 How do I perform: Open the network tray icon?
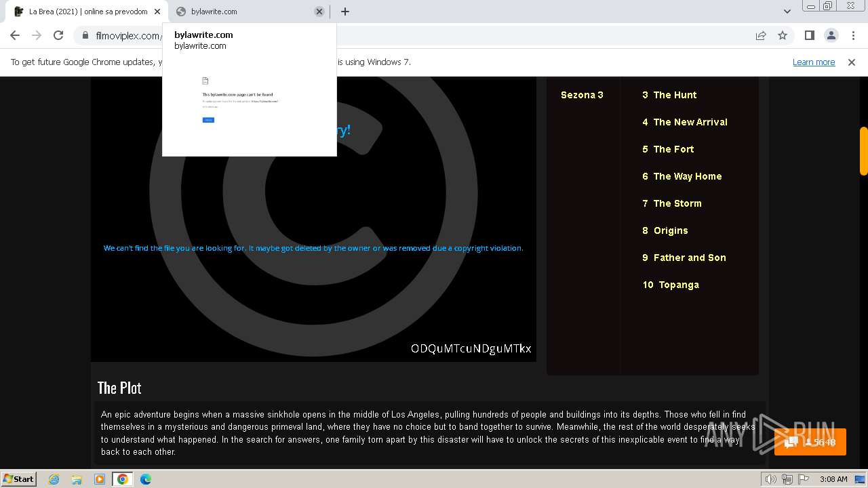point(787,479)
